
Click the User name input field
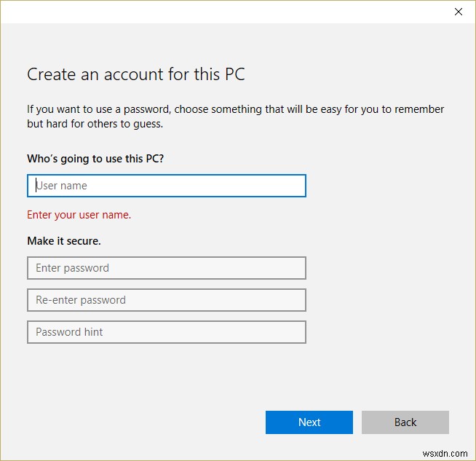pos(166,186)
